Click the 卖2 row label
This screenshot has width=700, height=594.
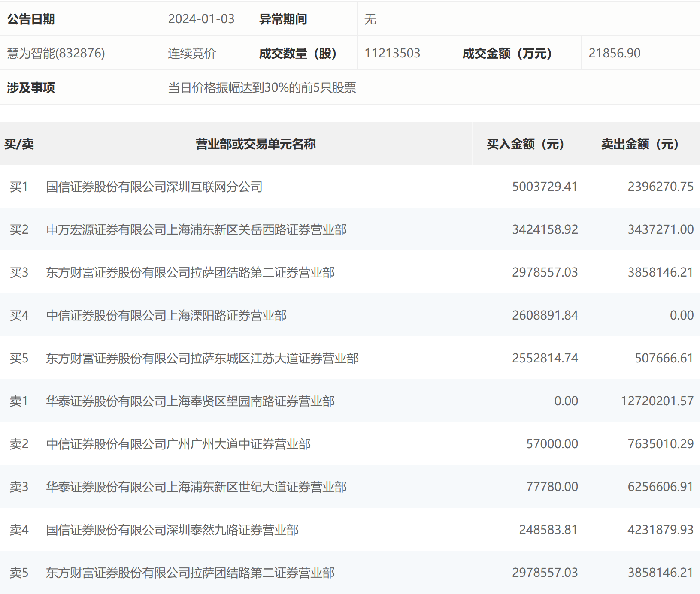tap(19, 444)
